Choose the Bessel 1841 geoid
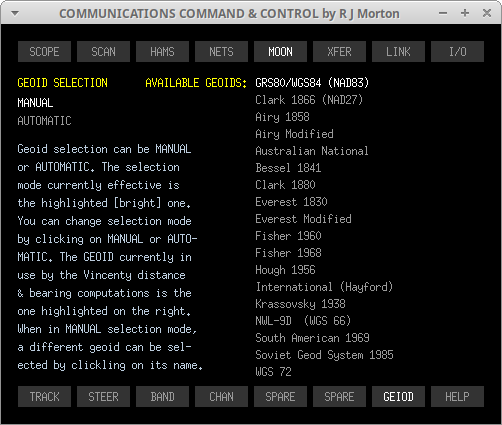Screen dimensions: 502x425 tap(288, 168)
